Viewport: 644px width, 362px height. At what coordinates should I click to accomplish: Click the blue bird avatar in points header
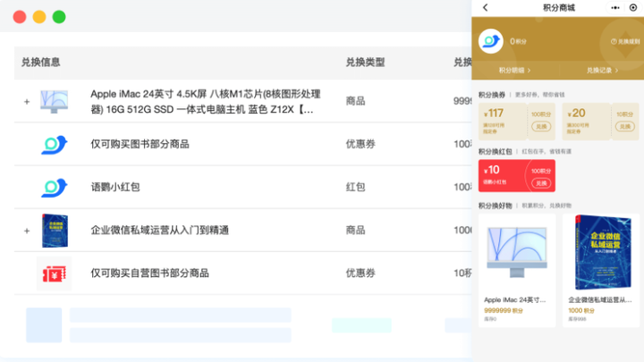click(x=490, y=41)
